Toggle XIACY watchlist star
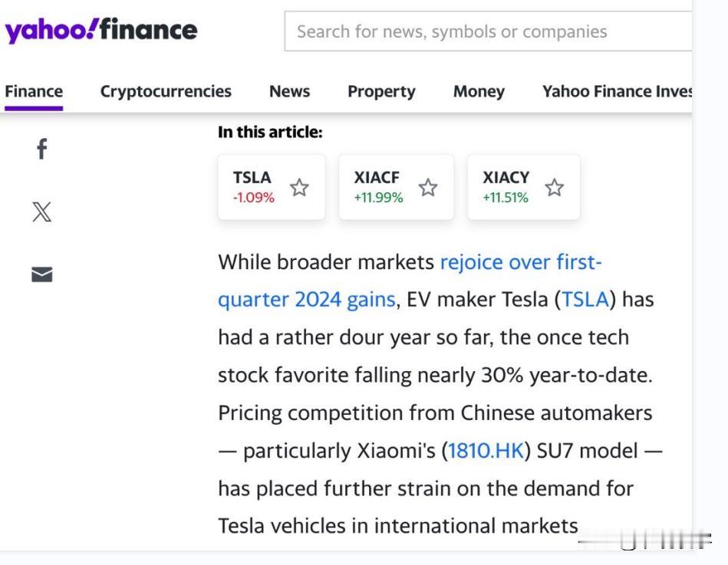Image resolution: width=728 pixels, height=565 pixels. (554, 188)
